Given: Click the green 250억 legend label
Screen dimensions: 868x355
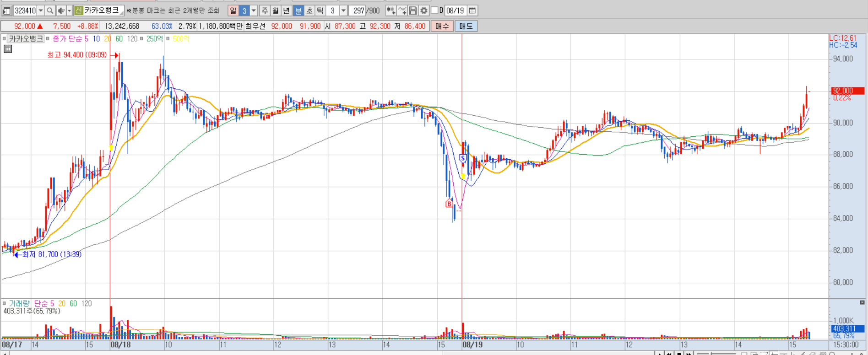Looking at the screenshot, I should (x=154, y=39).
